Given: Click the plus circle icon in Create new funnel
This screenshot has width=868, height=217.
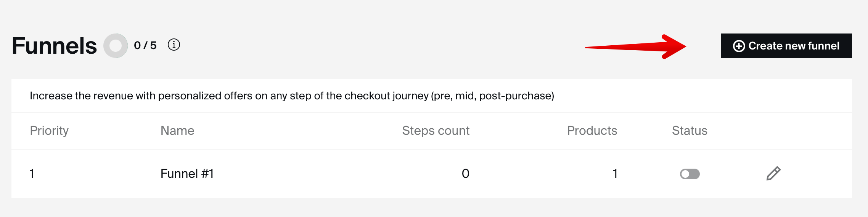Looking at the screenshot, I should coord(739,46).
